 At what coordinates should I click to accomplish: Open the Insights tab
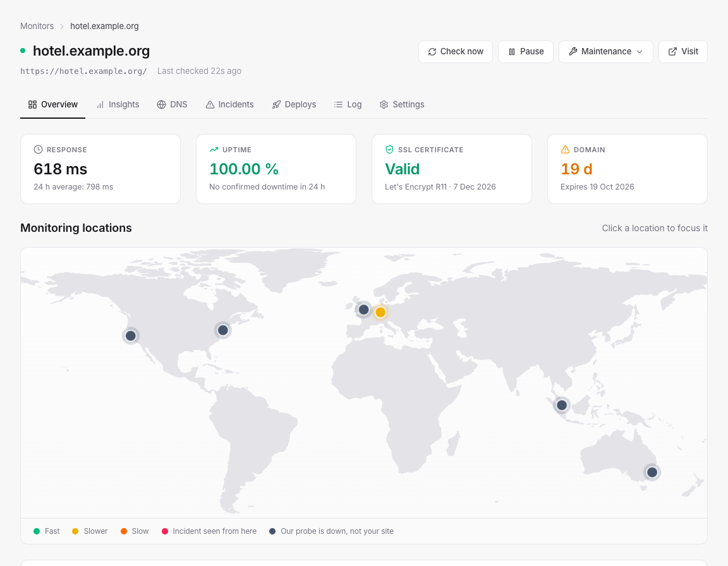[118, 104]
